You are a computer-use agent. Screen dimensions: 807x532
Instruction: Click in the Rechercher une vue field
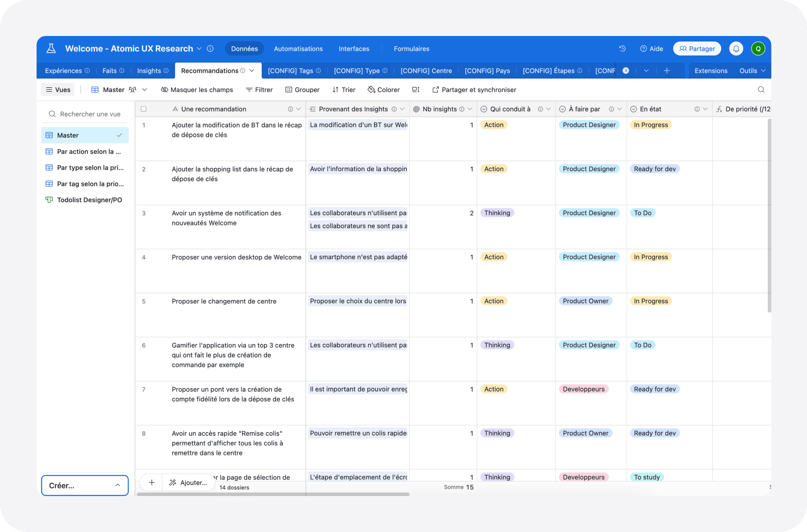click(85, 114)
